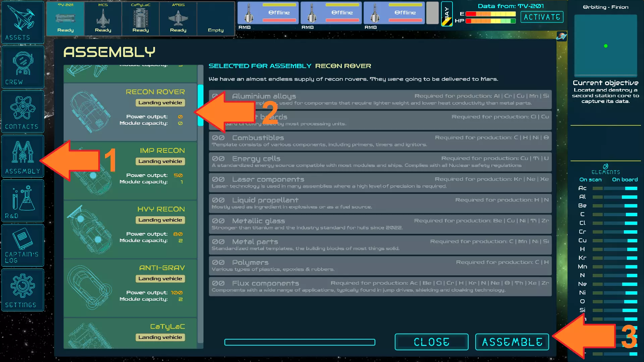Toggle the first Offline RMB module

click(267, 13)
